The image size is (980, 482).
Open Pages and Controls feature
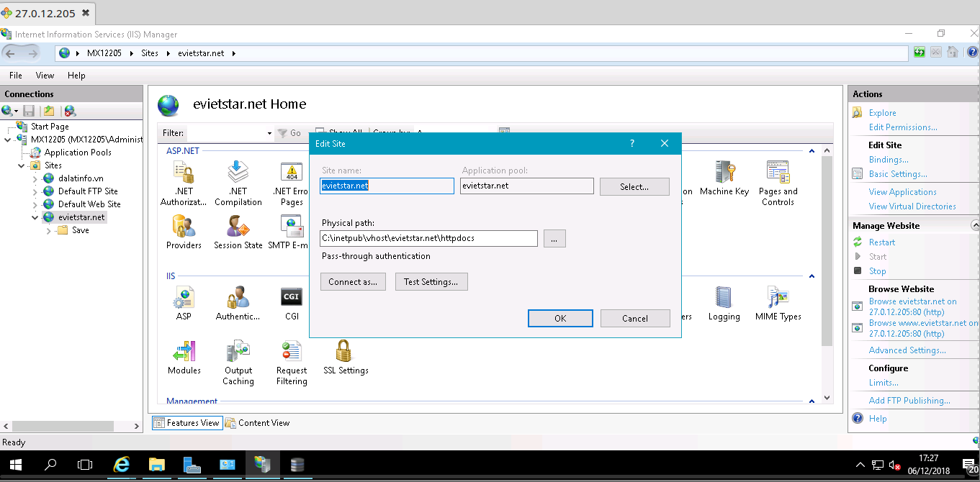coord(778,183)
